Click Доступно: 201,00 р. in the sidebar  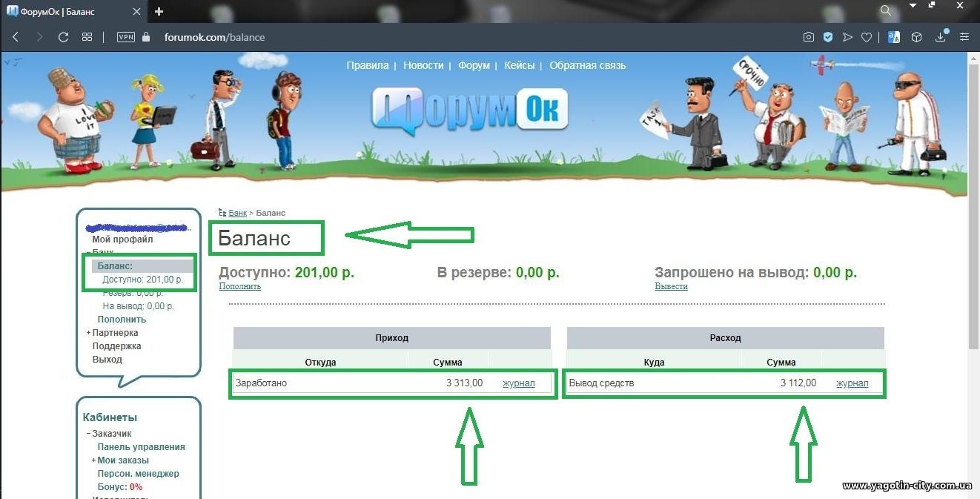tap(142, 280)
